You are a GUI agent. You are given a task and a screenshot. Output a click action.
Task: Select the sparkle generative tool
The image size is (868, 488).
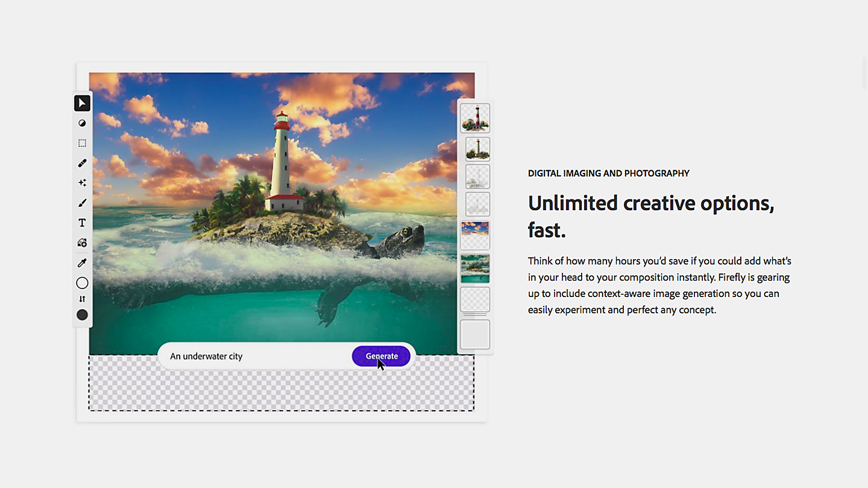coord(82,183)
